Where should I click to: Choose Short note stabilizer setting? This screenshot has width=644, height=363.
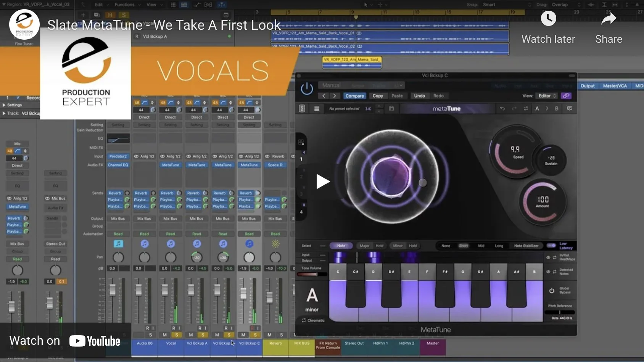[464, 246]
